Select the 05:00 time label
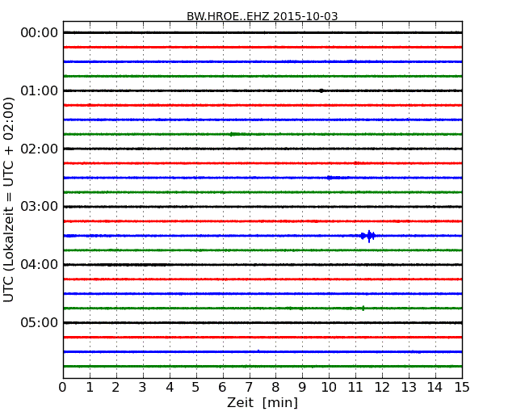Screen dimensions: 525x420 40,322
